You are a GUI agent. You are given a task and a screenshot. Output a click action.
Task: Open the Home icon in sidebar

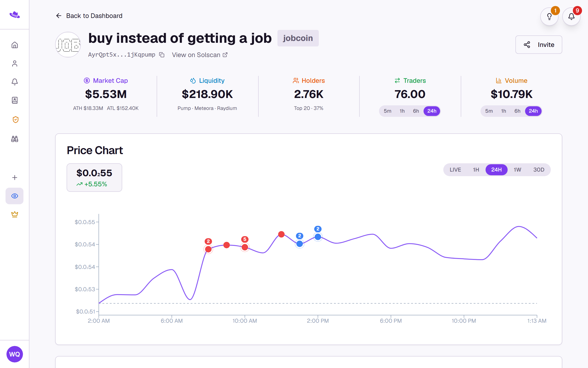(x=14, y=45)
